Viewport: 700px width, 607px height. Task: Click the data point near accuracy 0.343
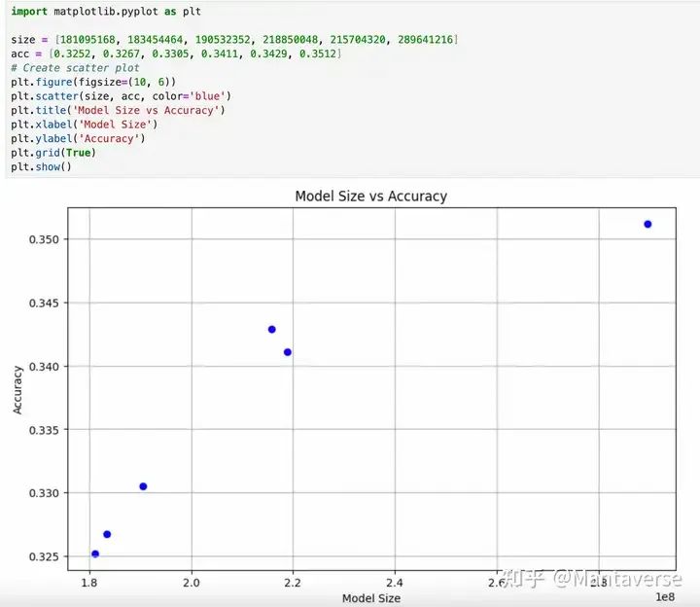click(272, 330)
